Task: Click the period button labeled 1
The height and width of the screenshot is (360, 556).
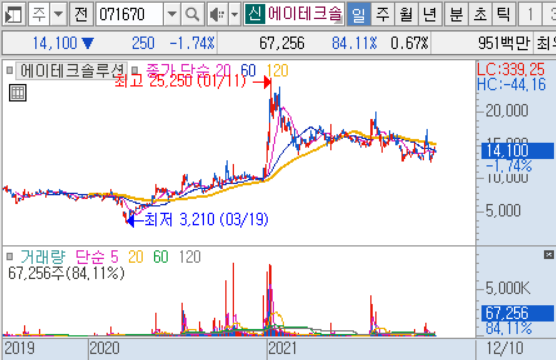Action: click(530, 14)
